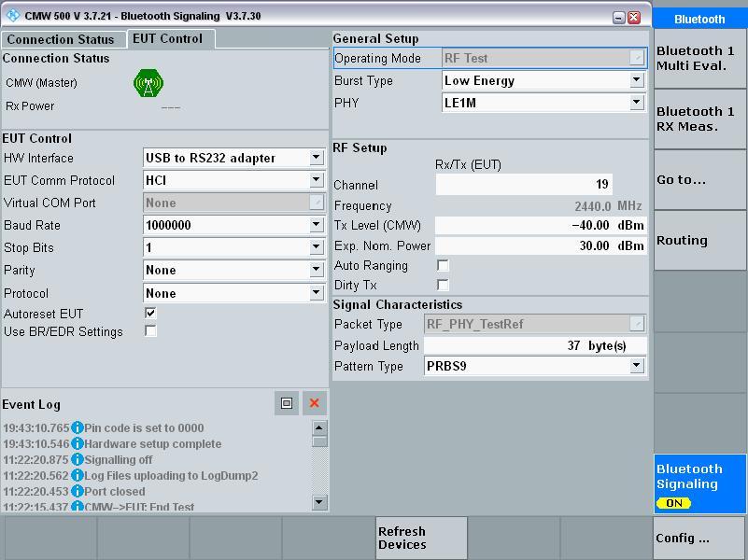
Task: Clear the Event Log with red X
Action: click(314, 403)
